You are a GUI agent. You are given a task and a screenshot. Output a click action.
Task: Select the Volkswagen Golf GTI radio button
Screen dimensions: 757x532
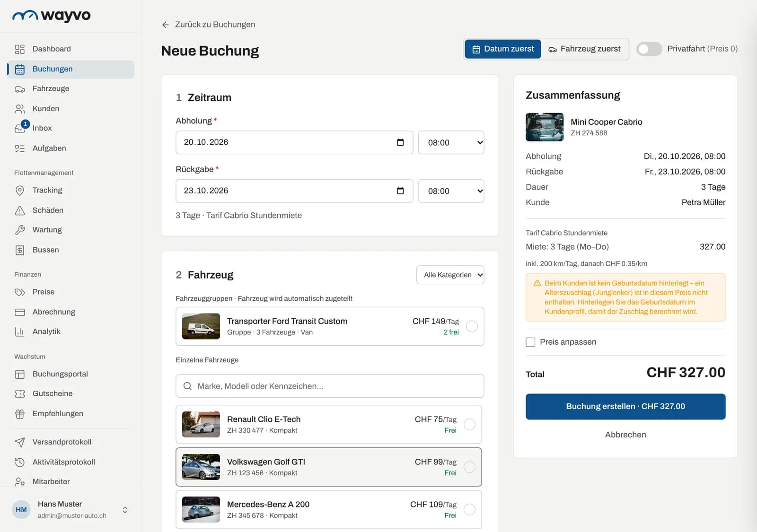point(469,467)
